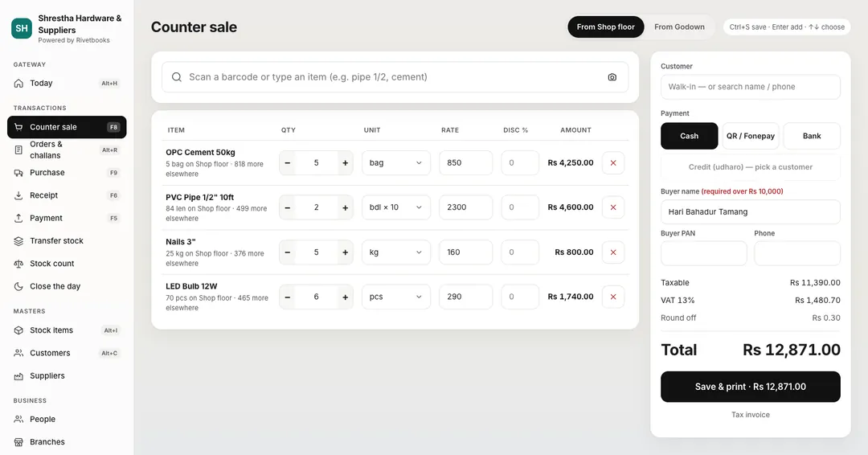Image resolution: width=868 pixels, height=455 pixels.
Task: Select Cash payment method
Action: coord(690,136)
